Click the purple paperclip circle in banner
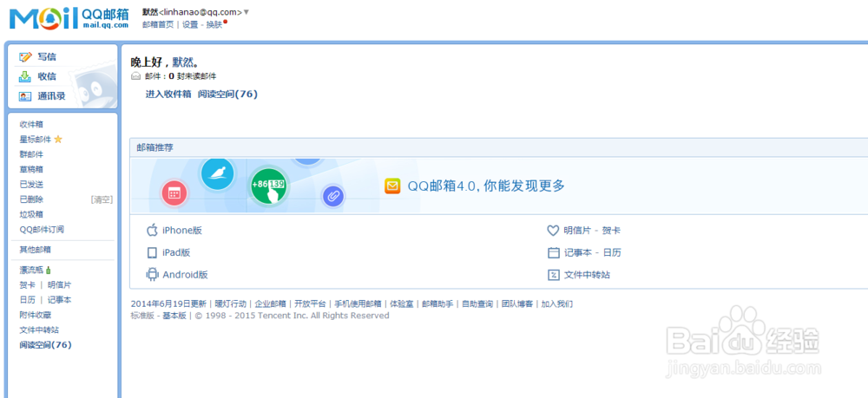868x398 pixels. pyautogui.click(x=332, y=196)
